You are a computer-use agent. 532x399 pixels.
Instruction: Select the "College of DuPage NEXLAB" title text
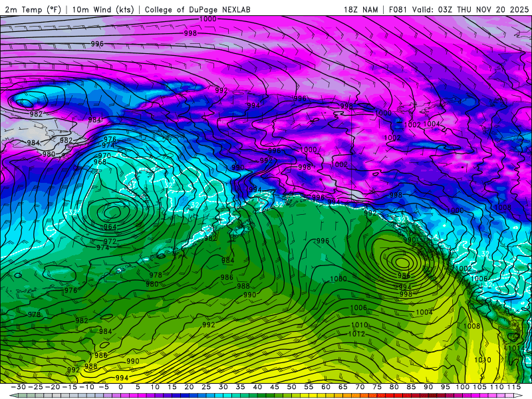tap(198, 9)
